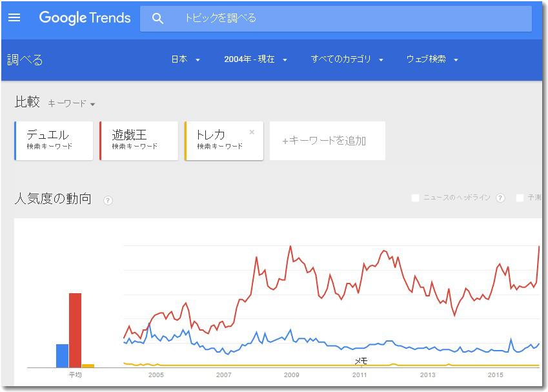Expand the キーワード comparison type dropdown

(x=72, y=103)
